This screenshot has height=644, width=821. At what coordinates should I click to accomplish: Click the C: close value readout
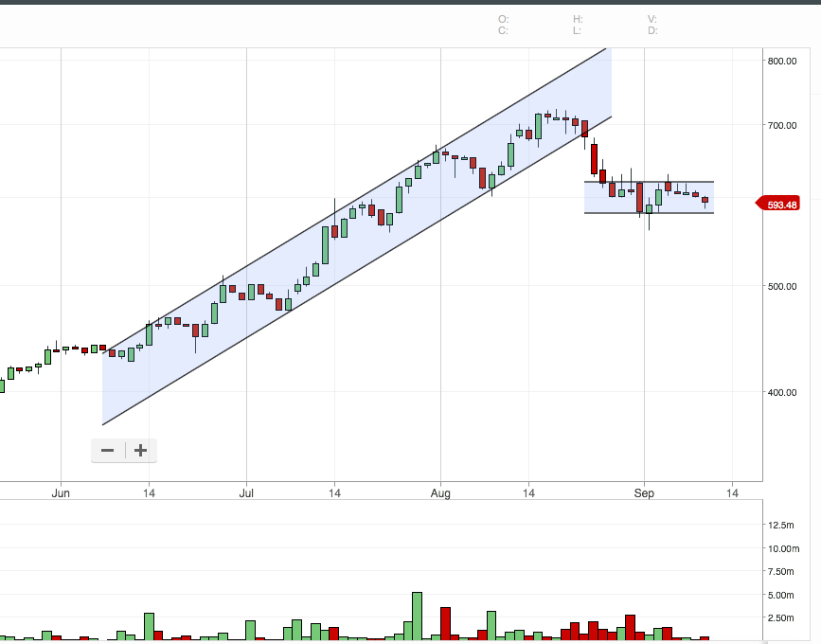point(503,31)
